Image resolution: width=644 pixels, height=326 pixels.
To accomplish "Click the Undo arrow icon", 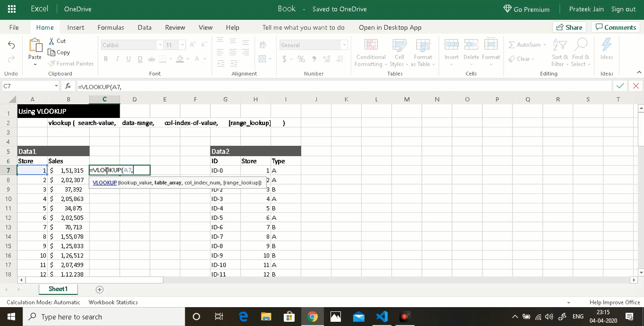I will 11,45.
